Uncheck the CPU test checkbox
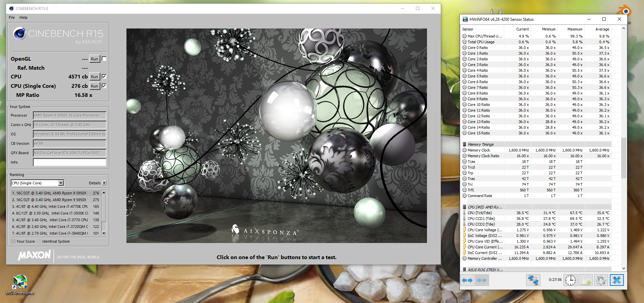 [x=104, y=76]
